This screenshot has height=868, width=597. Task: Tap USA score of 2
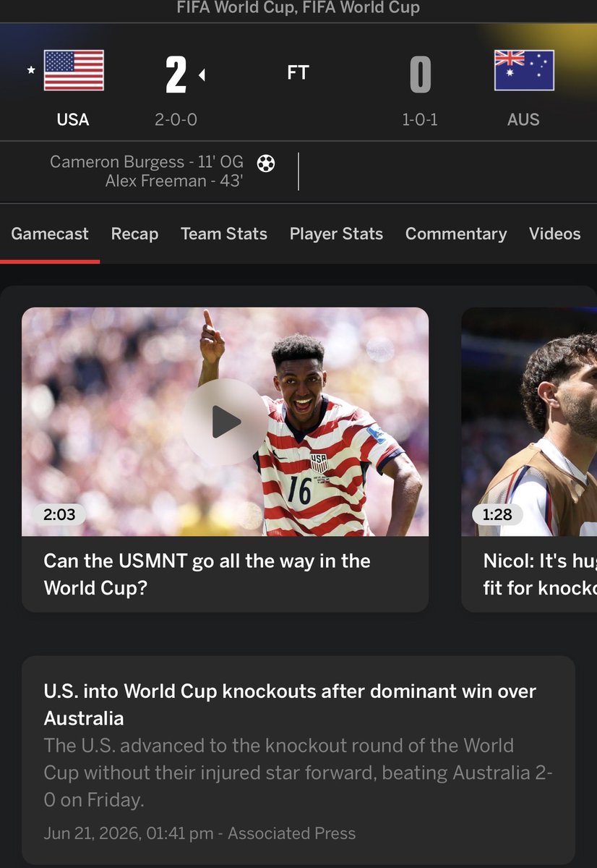pos(176,75)
